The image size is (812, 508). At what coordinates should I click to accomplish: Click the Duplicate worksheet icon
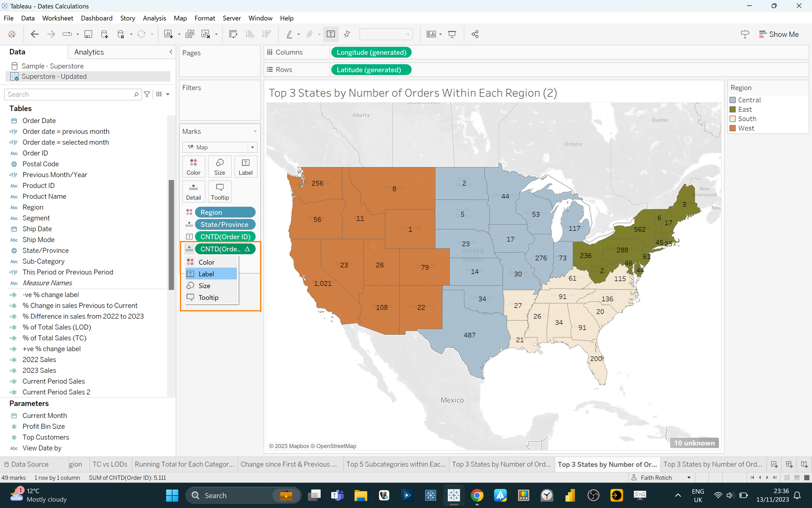point(190,34)
